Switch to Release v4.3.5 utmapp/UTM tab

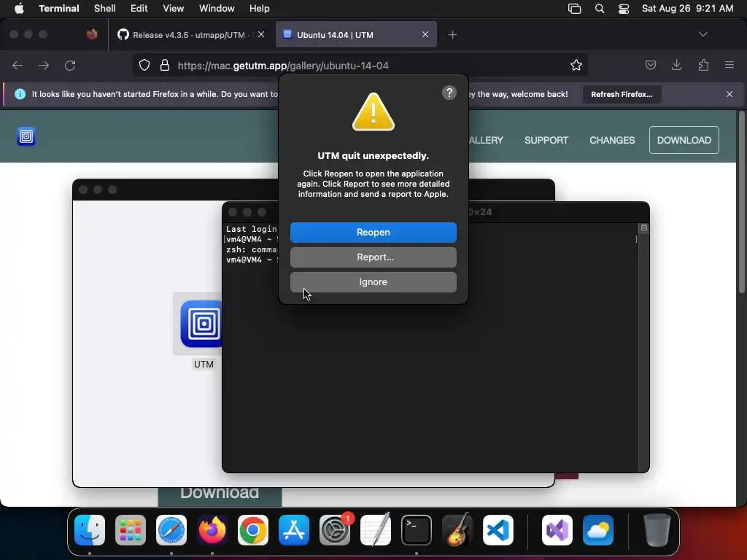[x=188, y=35]
